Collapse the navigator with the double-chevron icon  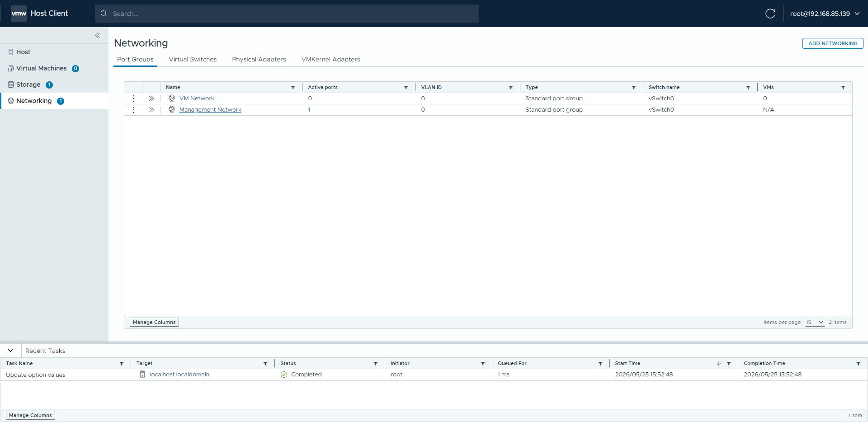pyautogui.click(x=97, y=35)
